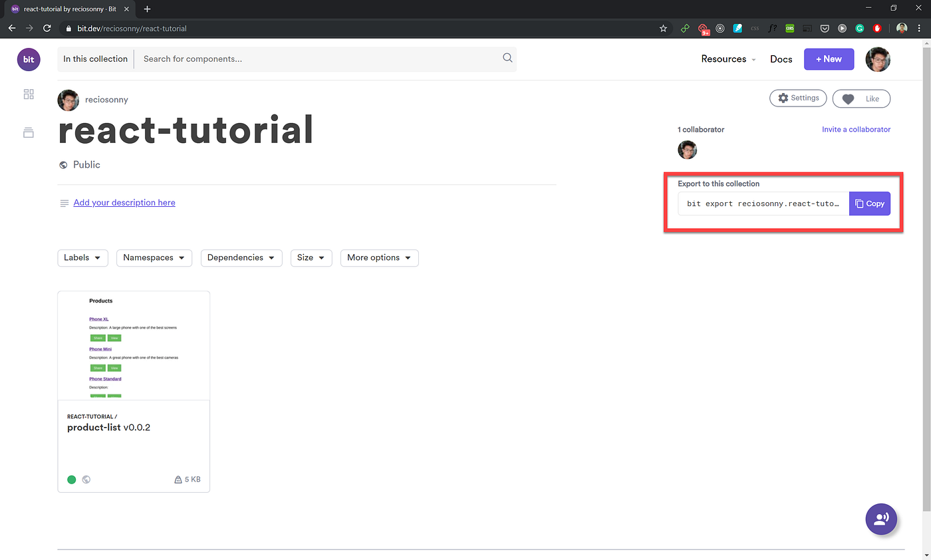Screen dimensions: 931x560
Task: Click the In this collection search scope
Action: [x=95, y=59]
